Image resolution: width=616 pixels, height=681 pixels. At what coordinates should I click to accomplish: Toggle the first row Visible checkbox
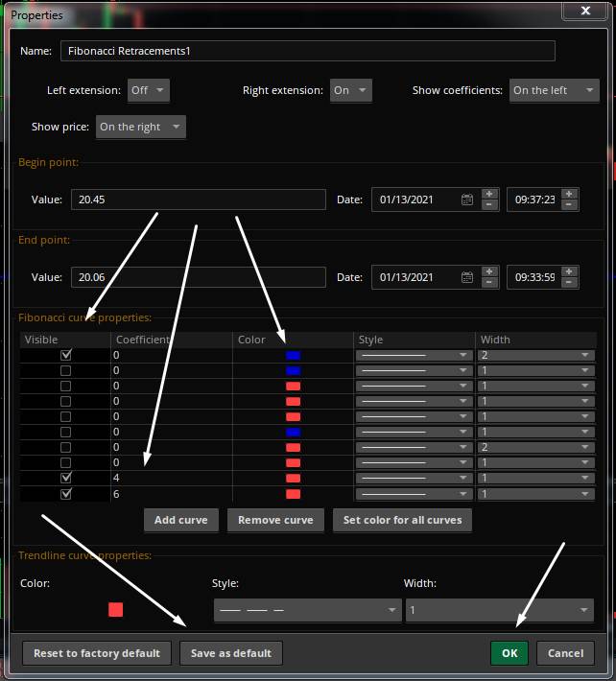[x=65, y=355]
